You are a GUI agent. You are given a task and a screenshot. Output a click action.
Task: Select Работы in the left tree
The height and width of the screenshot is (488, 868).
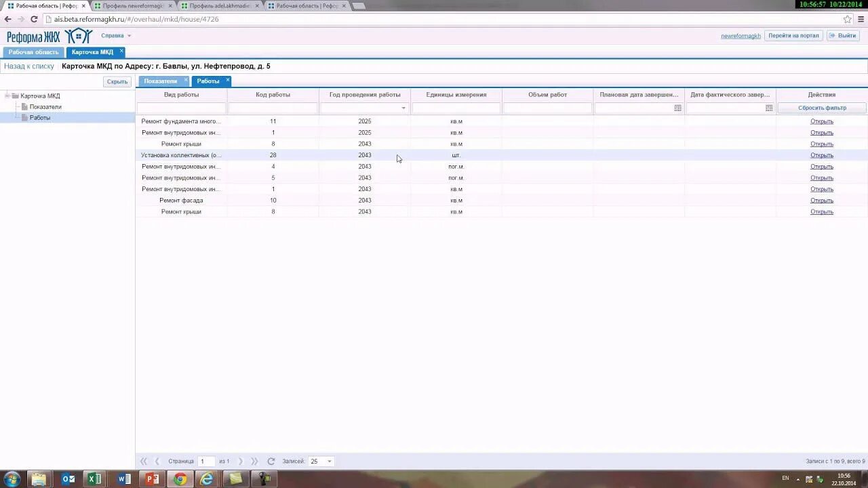[x=40, y=118]
